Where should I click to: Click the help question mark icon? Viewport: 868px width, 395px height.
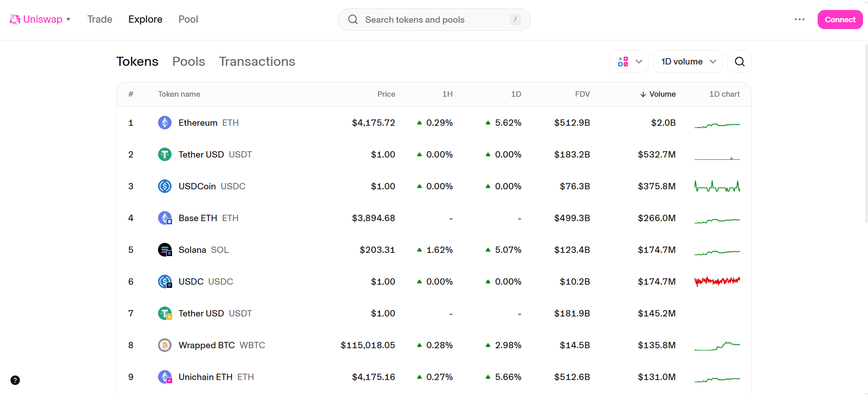[x=15, y=380]
